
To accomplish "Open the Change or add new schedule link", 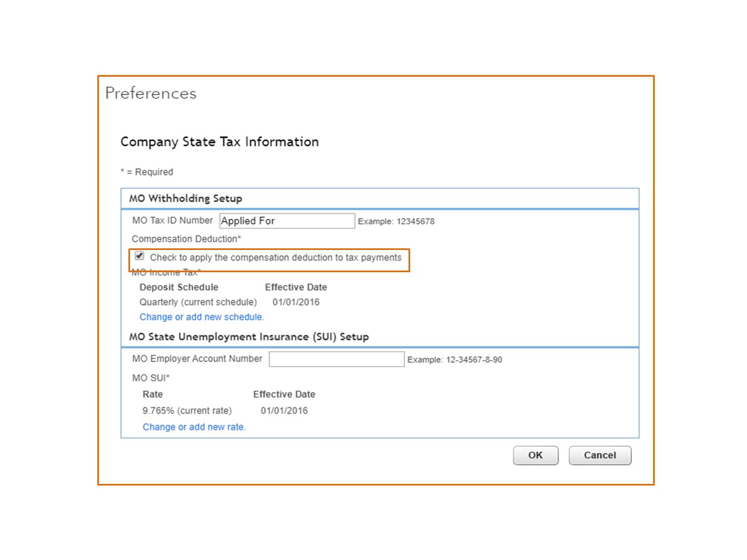I will click(x=201, y=317).
